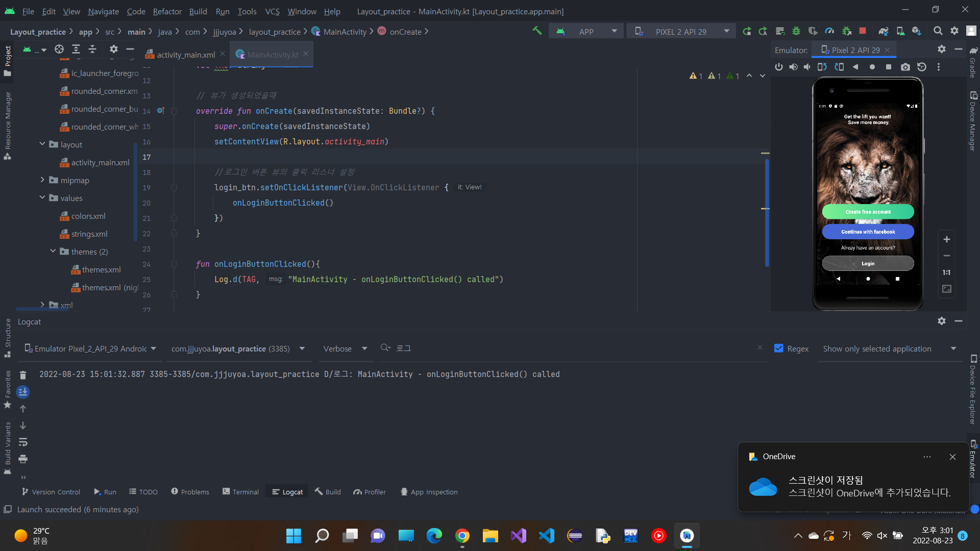Open the PIXEL 2 API 29 device dropdown
This screenshot has width=980, height=551.
(x=681, y=32)
